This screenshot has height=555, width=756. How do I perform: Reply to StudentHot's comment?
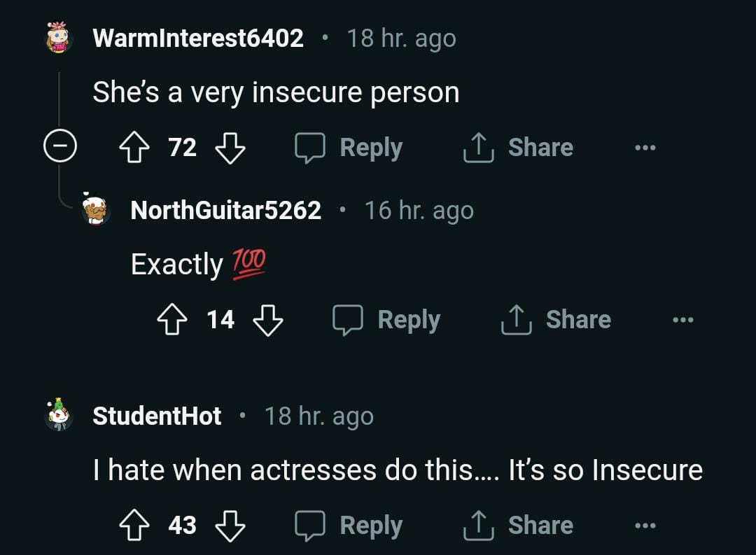[349, 526]
